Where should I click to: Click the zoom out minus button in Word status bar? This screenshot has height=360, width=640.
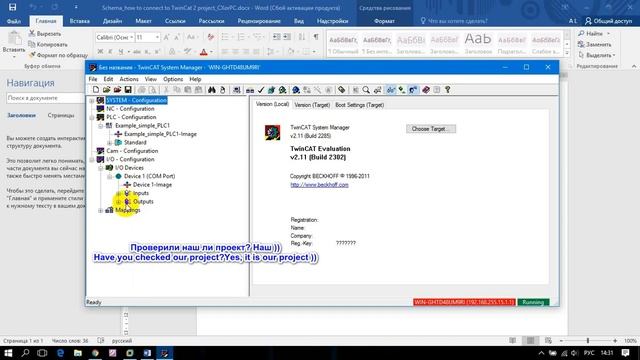pos(561,340)
